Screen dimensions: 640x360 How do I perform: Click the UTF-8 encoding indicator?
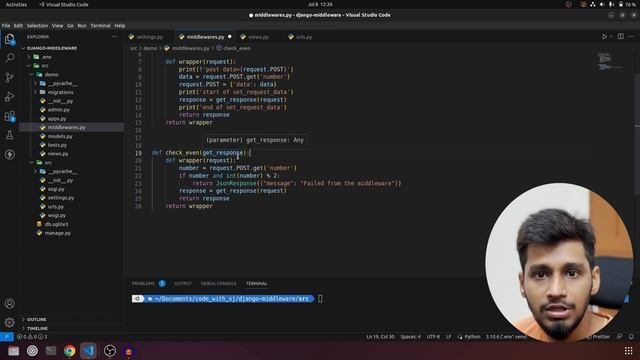point(433,337)
